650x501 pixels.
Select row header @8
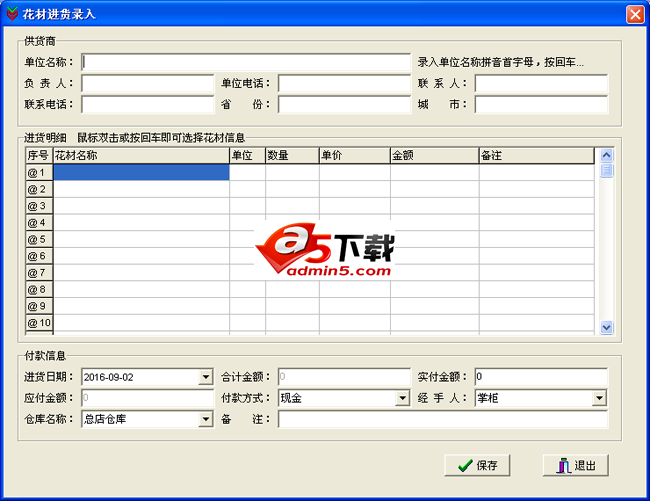(x=39, y=289)
